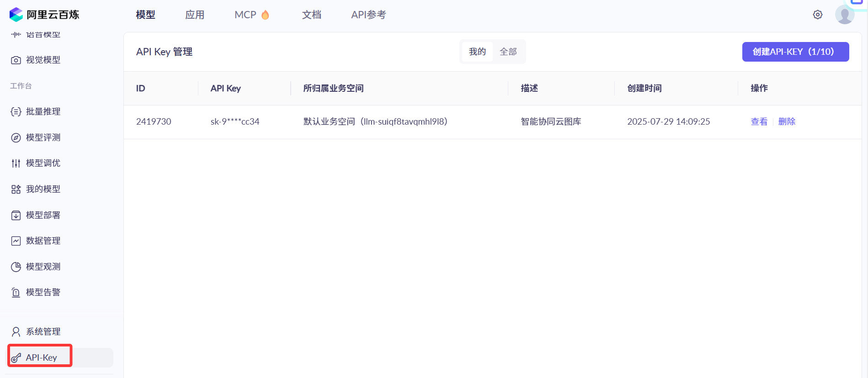Click the API Key column header

pos(225,89)
